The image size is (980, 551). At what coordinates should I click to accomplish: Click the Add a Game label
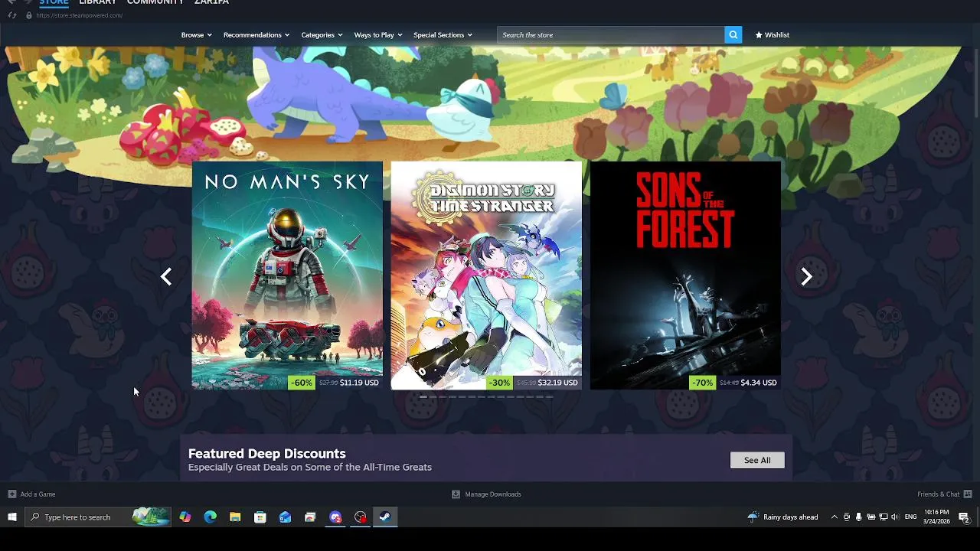tap(38, 494)
